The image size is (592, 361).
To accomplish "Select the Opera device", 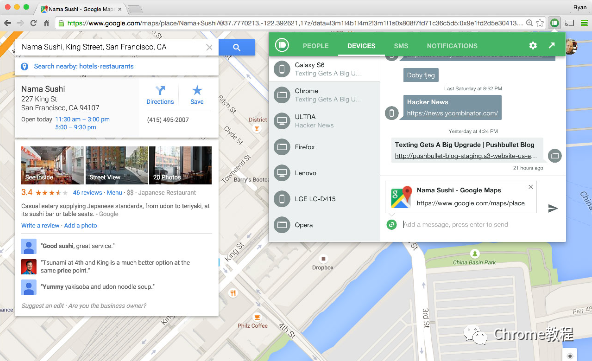I will tap(324, 225).
